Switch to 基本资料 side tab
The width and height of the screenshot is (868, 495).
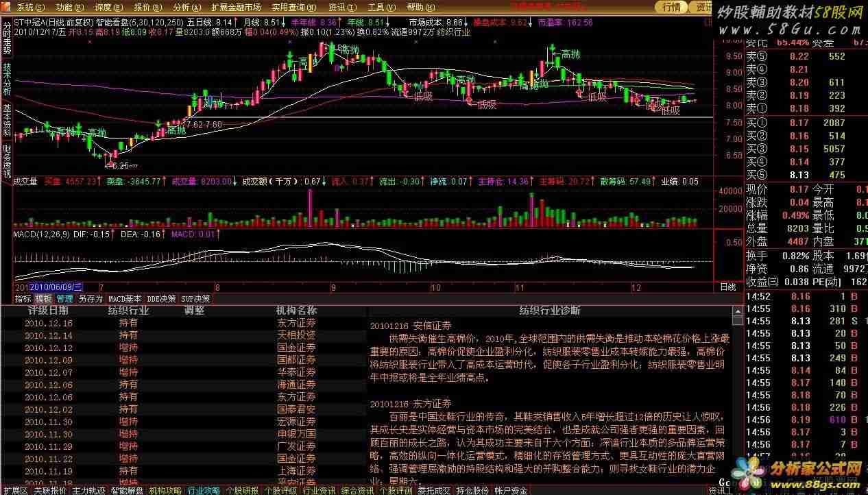pos(7,119)
